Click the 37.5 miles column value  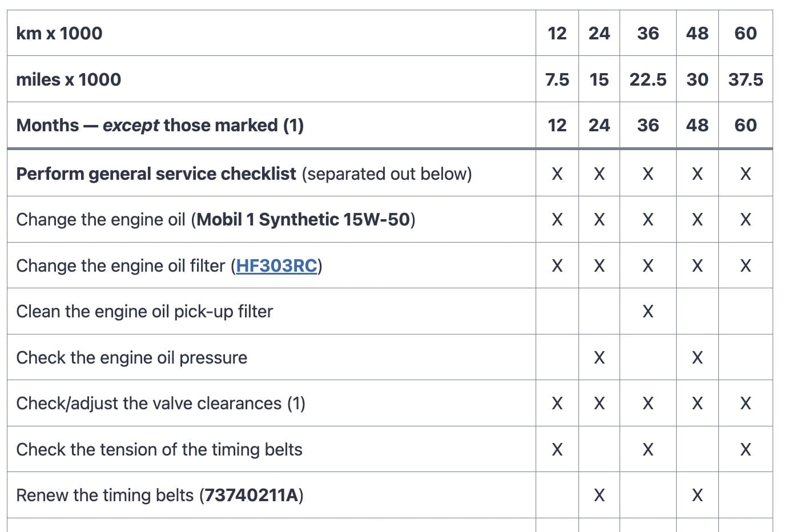[x=746, y=79]
